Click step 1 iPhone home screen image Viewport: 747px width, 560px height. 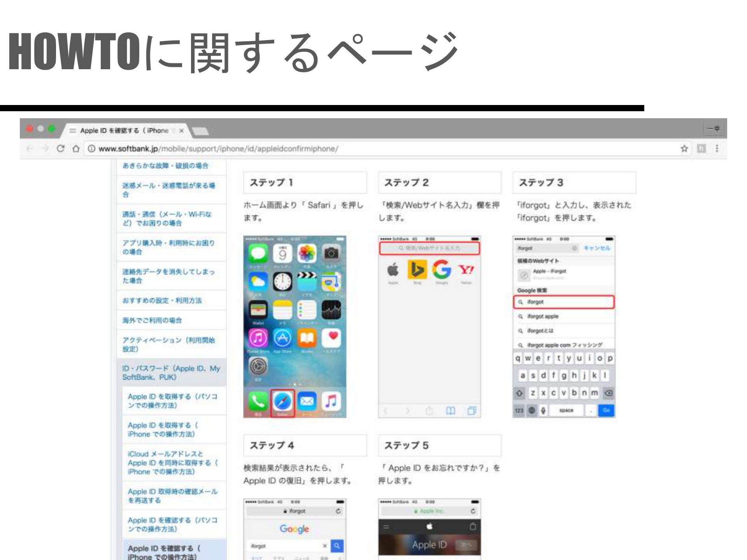click(295, 327)
